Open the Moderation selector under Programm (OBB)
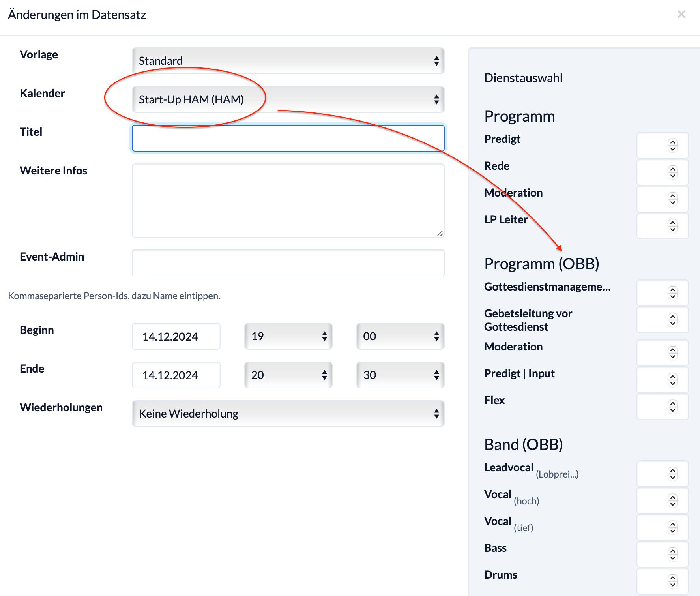Image resolution: width=700 pixels, height=596 pixels. tap(663, 353)
